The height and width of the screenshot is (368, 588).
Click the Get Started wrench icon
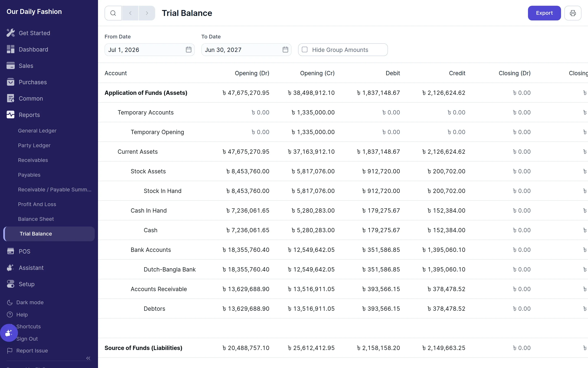pyautogui.click(x=10, y=33)
